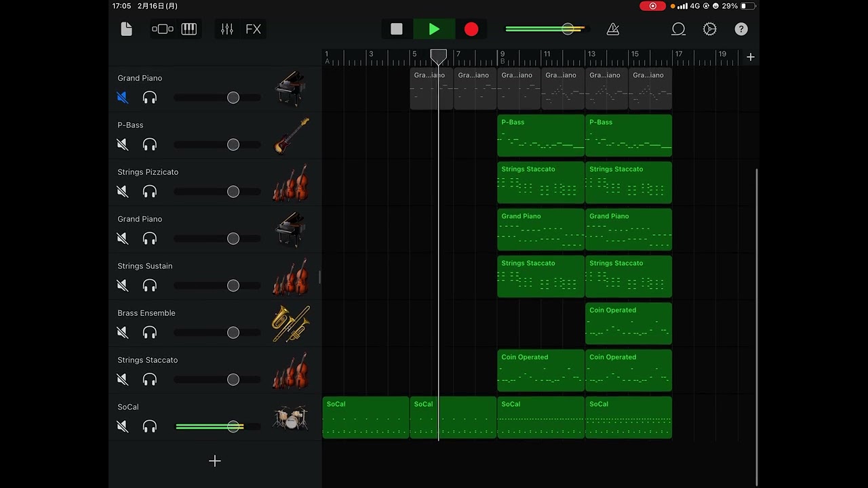
Task: Tap the screen recording indicator in status bar
Action: point(653,5)
